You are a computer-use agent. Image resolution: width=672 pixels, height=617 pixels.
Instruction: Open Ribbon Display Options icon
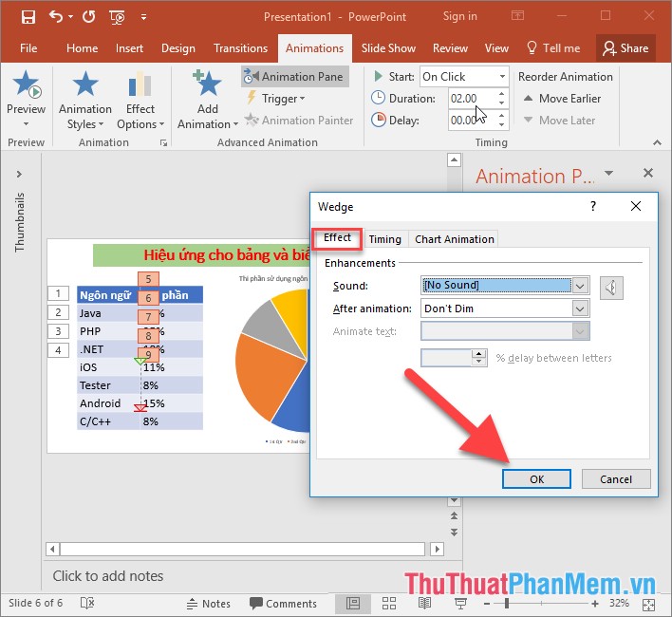[x=517, y=16]
